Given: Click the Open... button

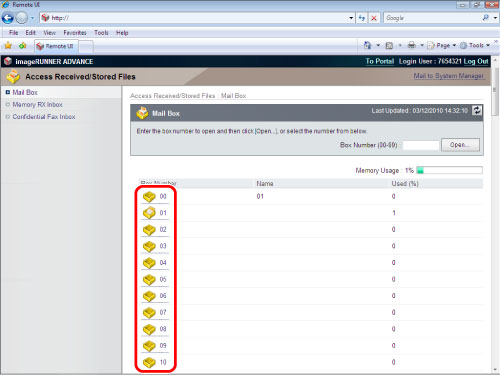Looking at the screenshot, I should coord(460,145).
